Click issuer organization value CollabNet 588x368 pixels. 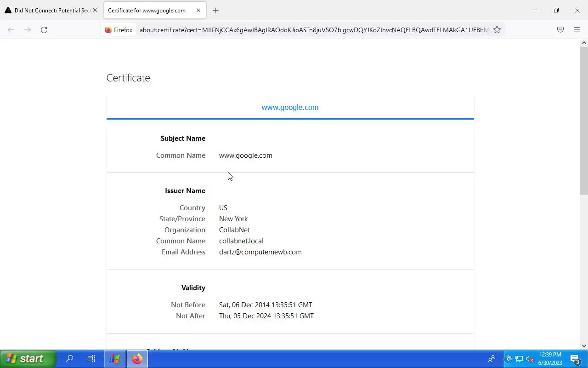[234, 230]
